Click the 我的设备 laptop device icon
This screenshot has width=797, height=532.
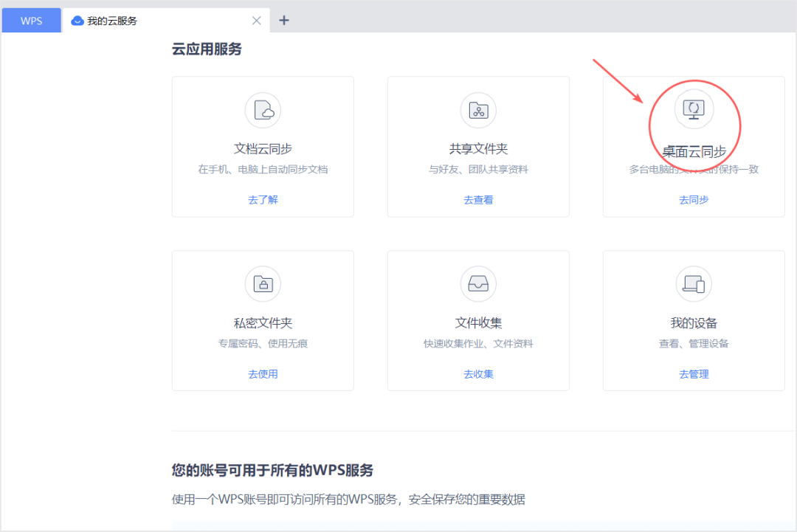point(694,283)
